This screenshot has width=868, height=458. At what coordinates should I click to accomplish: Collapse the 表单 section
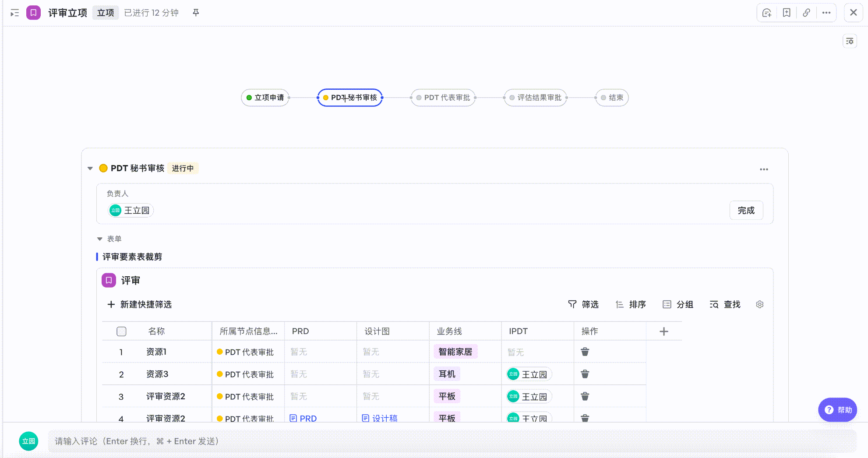click(99, 239)
